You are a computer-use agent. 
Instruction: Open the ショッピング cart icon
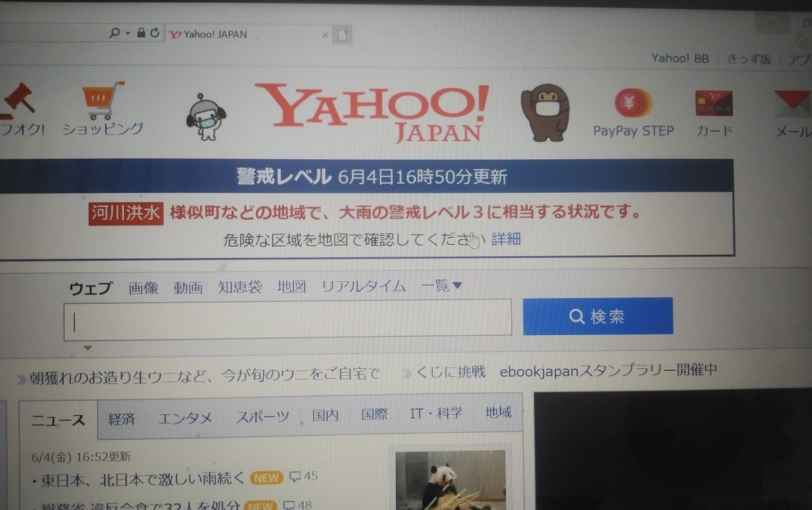tap(103, 100)
